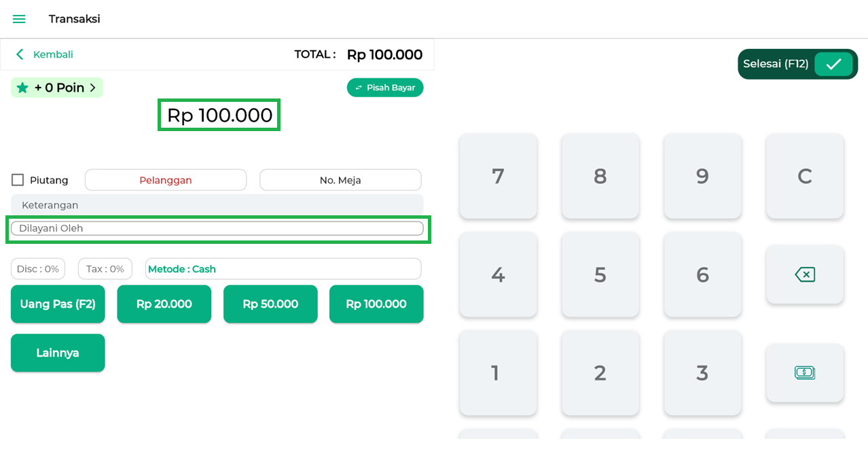
Task: Click the split icon on Pisah Bayar
Action: click(x=359, y=88)
